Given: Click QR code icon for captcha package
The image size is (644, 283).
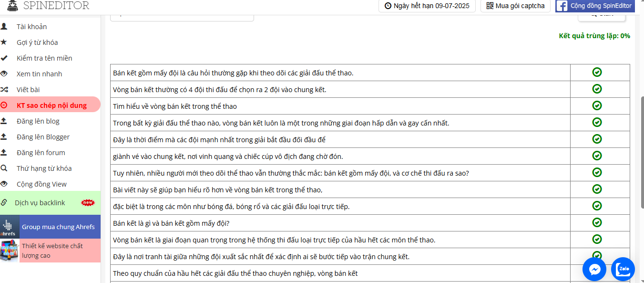Looking at the screenshot, I should tap(490, 6).
